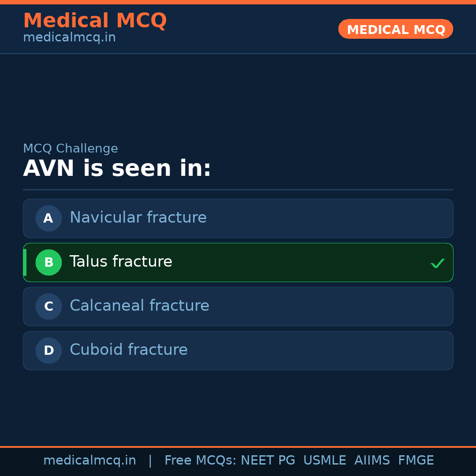
Task: Open medicalmcq.in link in the footer
Action: [x=89, y=461]
